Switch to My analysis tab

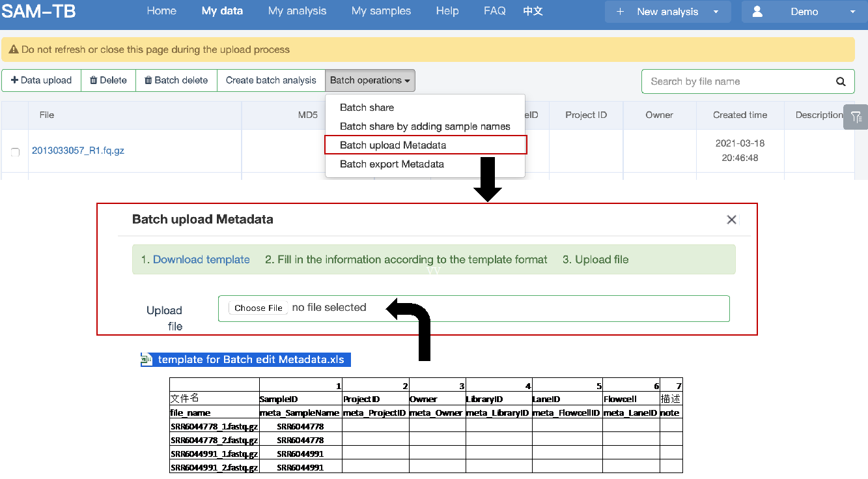click(297, 11)
